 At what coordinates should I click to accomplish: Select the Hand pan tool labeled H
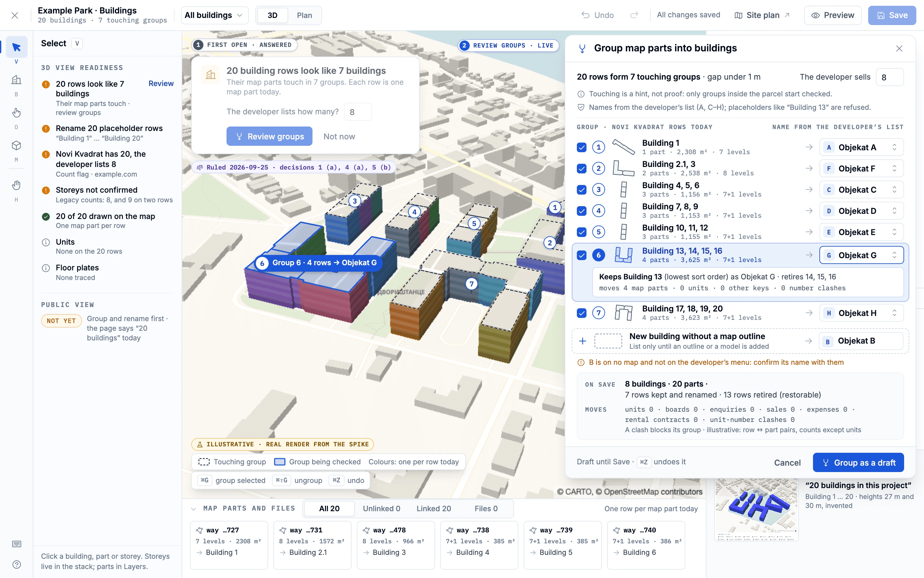click(x=16, y=185)
